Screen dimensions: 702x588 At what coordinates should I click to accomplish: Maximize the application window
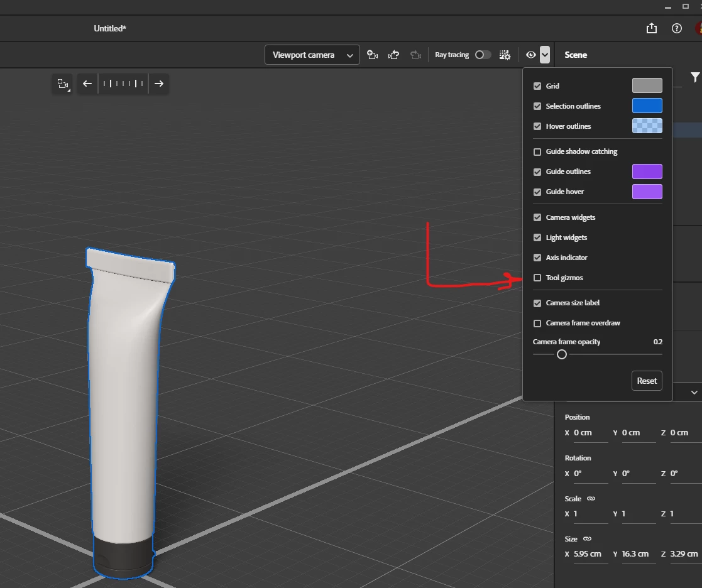coord(686,6)
